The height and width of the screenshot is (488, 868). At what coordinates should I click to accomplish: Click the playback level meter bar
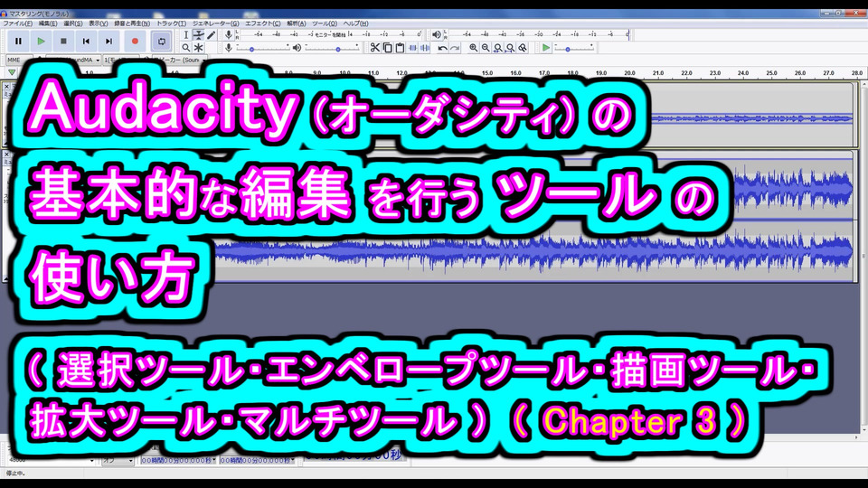point(539,34)
